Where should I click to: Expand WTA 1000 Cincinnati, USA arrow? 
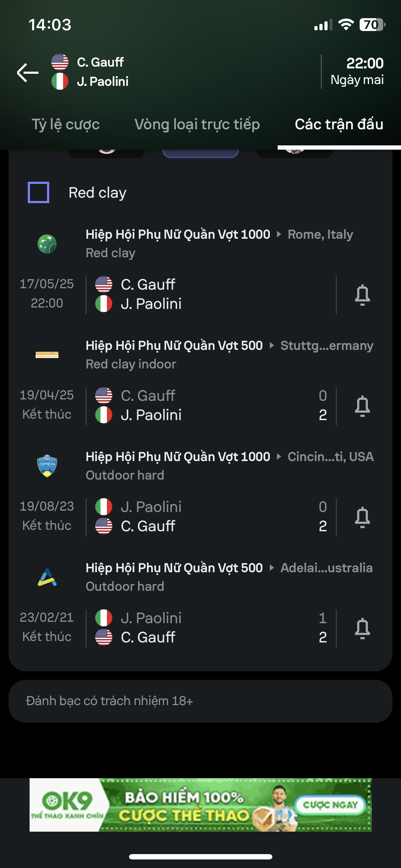[x=279, y=457]
